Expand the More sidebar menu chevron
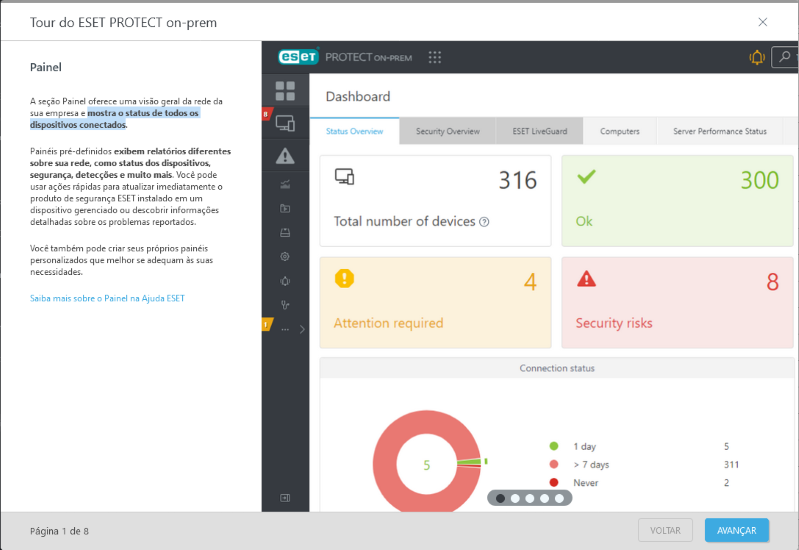The height and width of the screenshot is (550, 799). coord(302,329)
